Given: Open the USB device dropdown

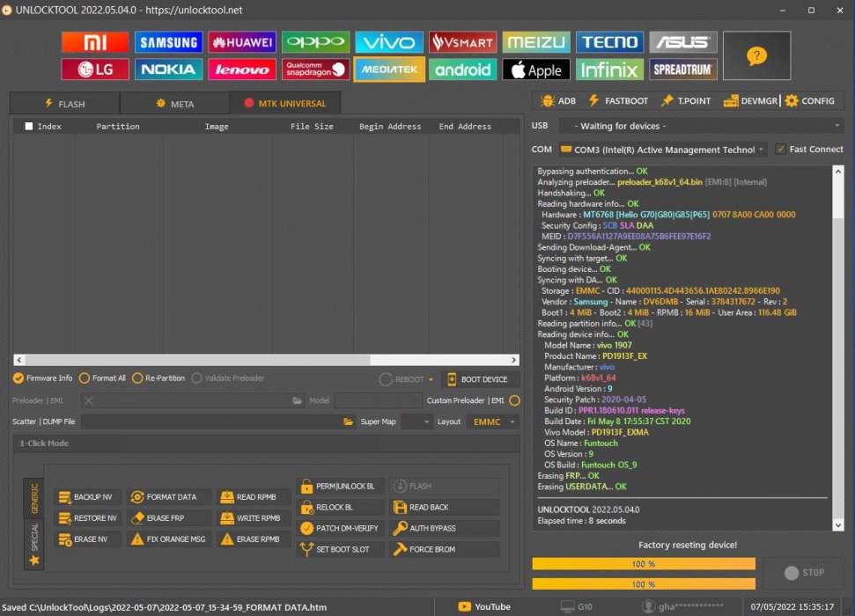Looking at the screenshot, I should coord(703,126).
